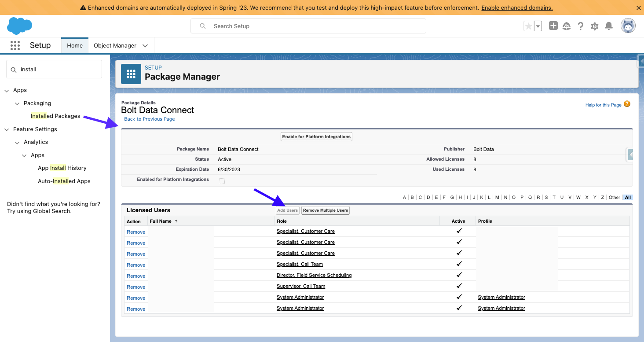Click Active checkmark for Director, Field Service Scheduling
The image size is (644, 342).
click(x=459, y=275)
